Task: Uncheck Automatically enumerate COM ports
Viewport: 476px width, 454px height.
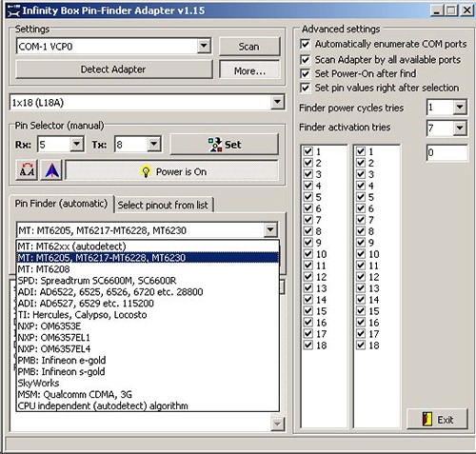Action: pyautogui.click(x=305, y=44)
